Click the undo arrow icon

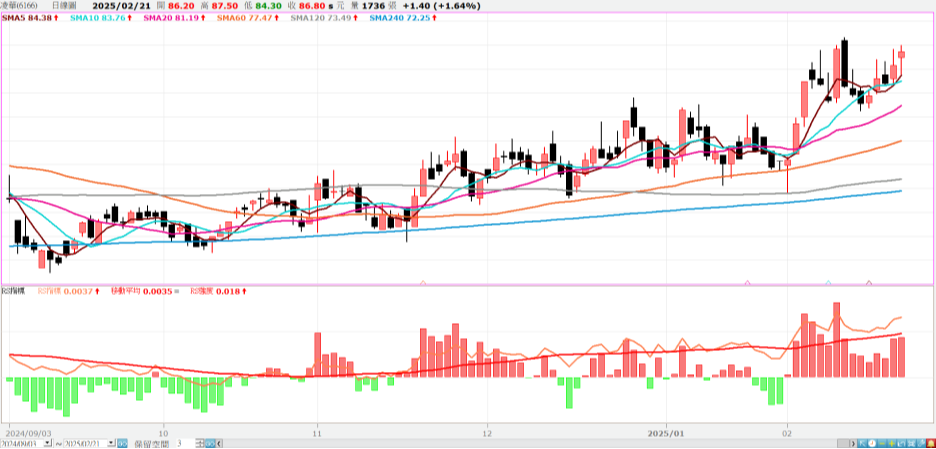901,444
